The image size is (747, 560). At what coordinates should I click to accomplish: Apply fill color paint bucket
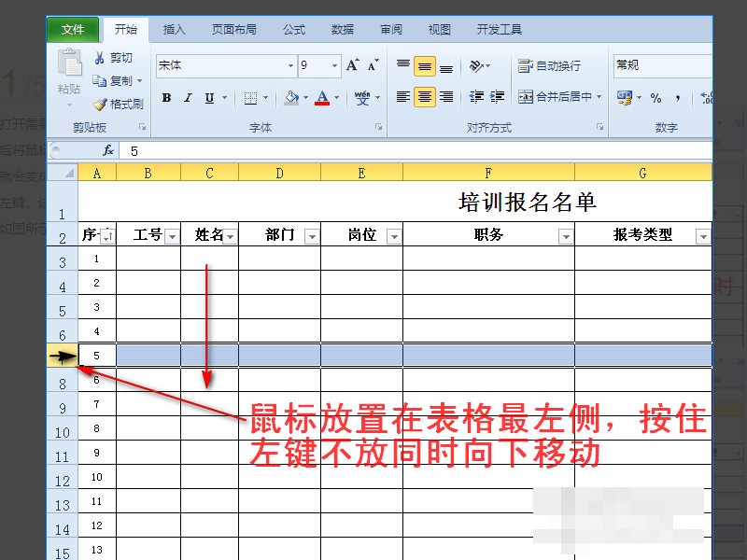click(x=291, y=98)
